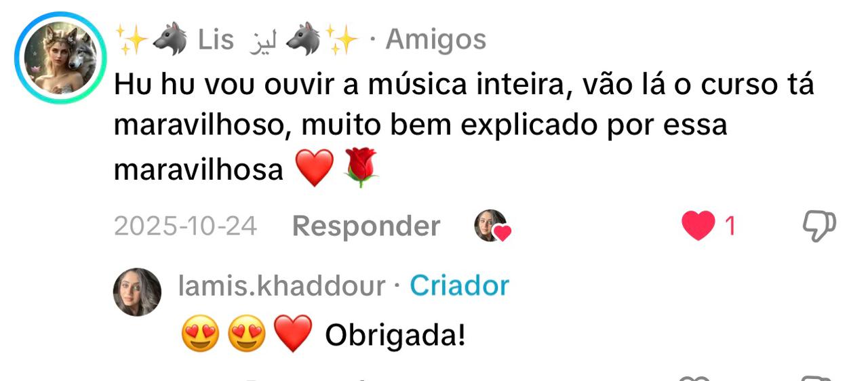
Task: Like the creator's reply with the cut-off heart
Action: tap(694, 378)
